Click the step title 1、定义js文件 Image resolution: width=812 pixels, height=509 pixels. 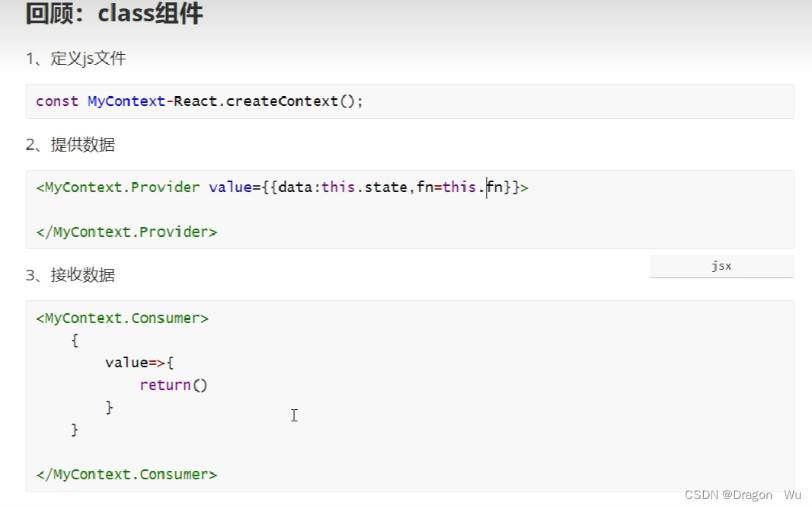coord(75,58)
